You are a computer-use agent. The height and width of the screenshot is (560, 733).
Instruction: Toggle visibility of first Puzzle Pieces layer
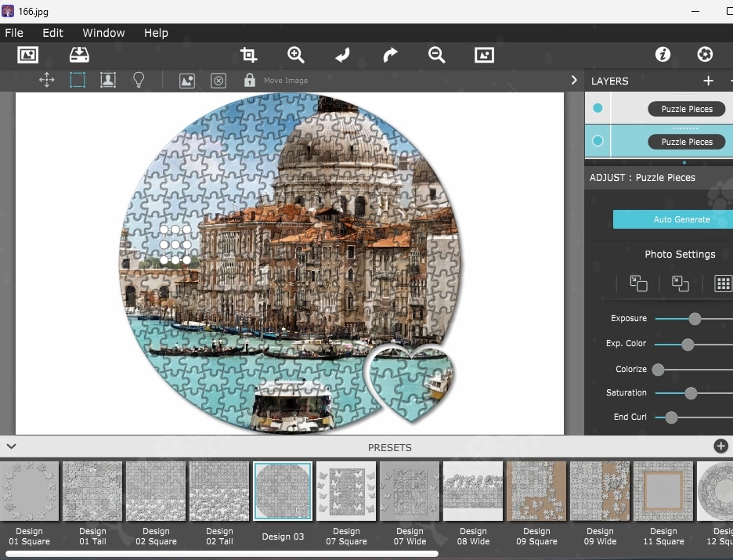tap(598, 108)
